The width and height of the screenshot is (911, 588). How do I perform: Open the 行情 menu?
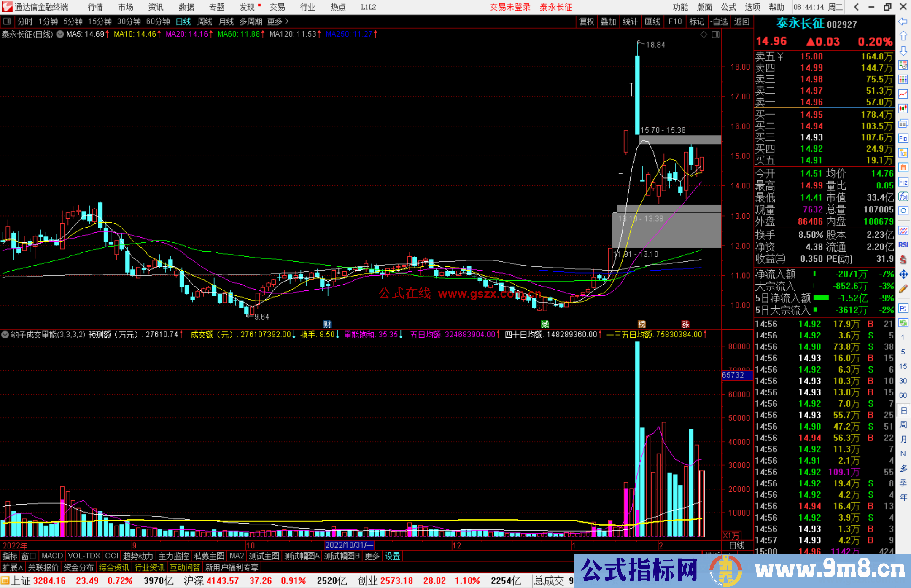[95, 7]
